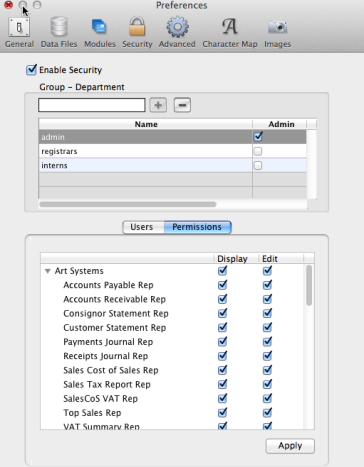
Task: Click the permissions list vertical scrollbar
Action: (309, 285)
